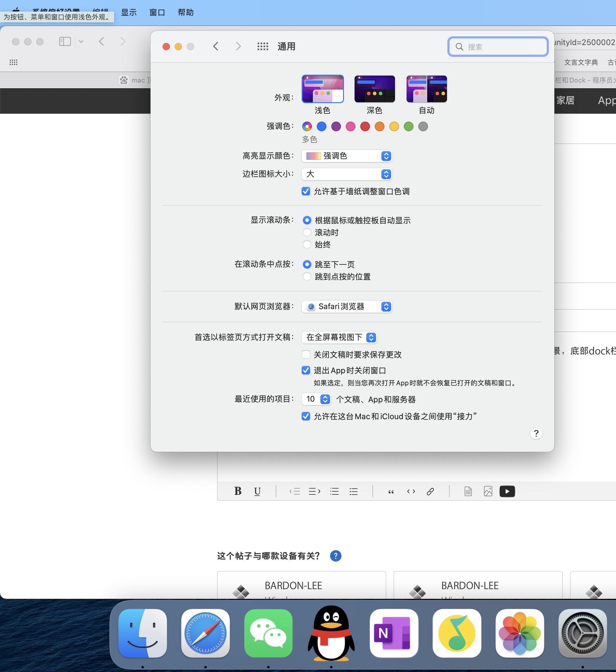The width and height of the screenshot is (616, 672).
Task: Open the 默认网页浏览器 Safari dropdown
Action: click(x=347, y=306)
